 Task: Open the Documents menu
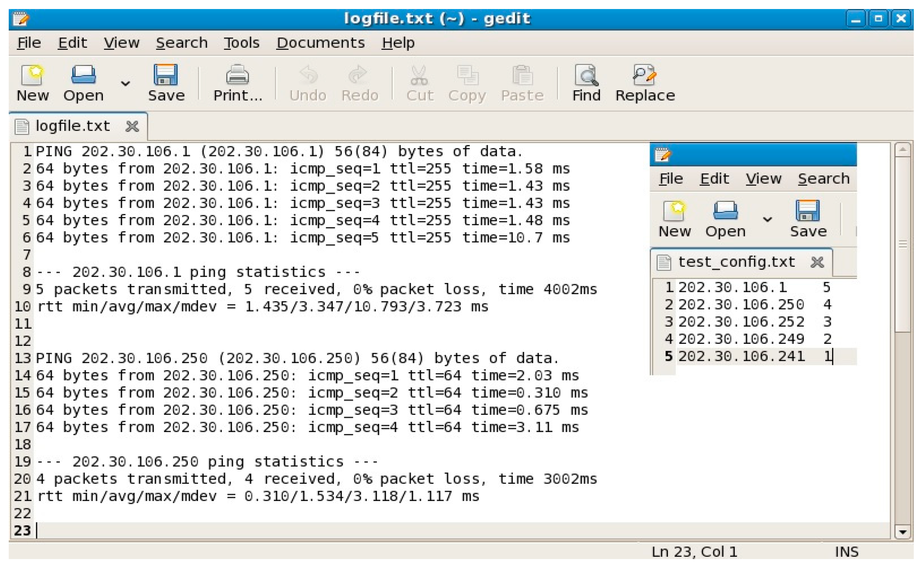tap(320, 43)
